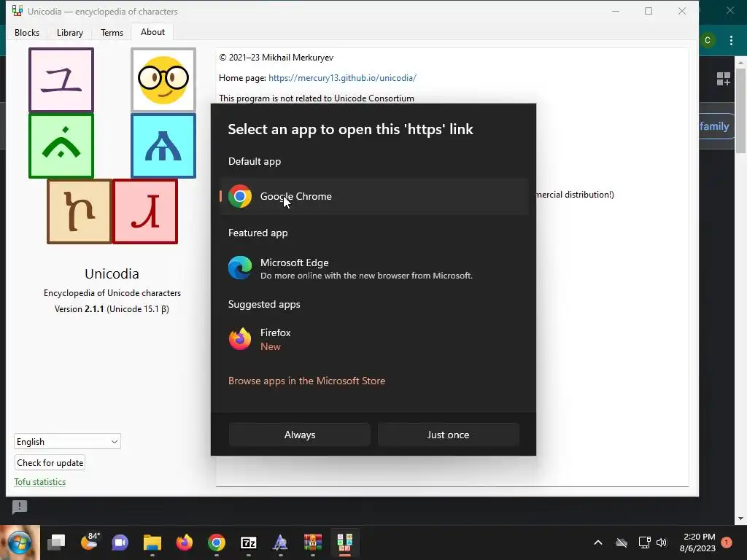The image size is (747, 560).
Task: Open the volume tray icon
Action: coord(662,542)
